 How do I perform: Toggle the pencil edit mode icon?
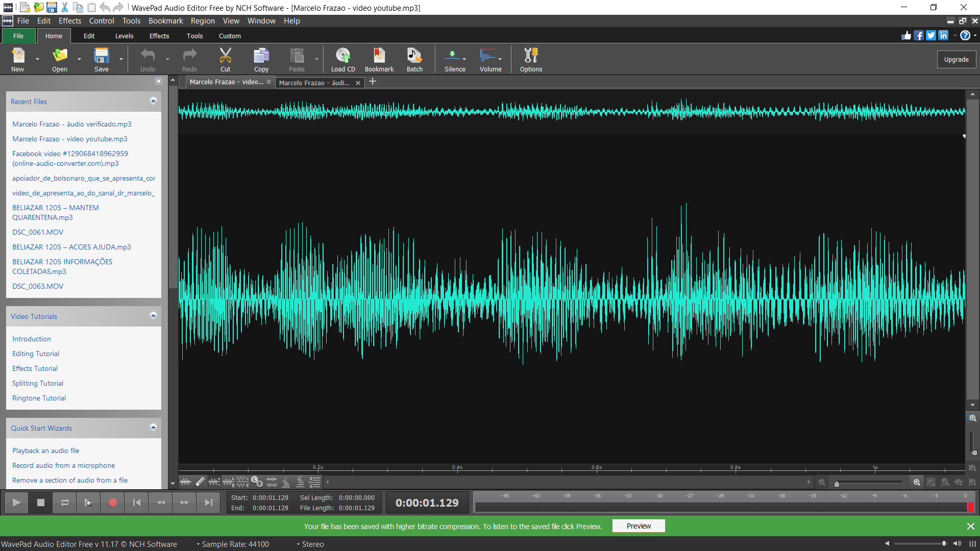click(200, 482)
